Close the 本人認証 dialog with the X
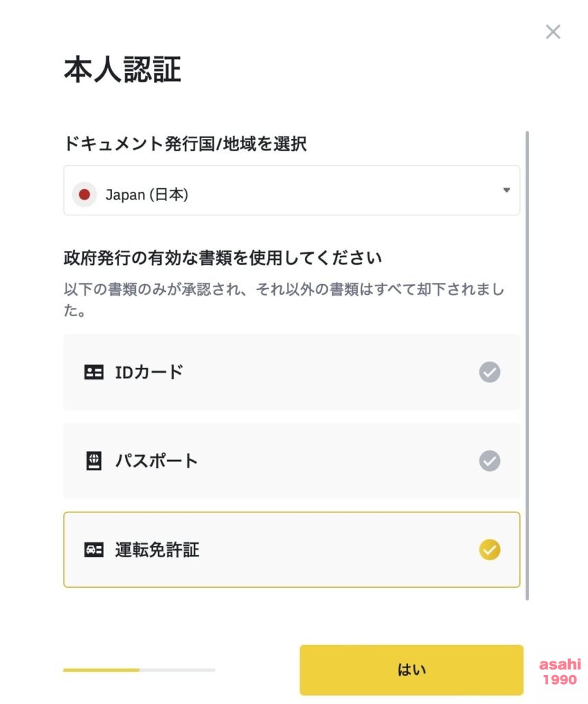Viewport: 588px width, 704px height. pos(552,32)
